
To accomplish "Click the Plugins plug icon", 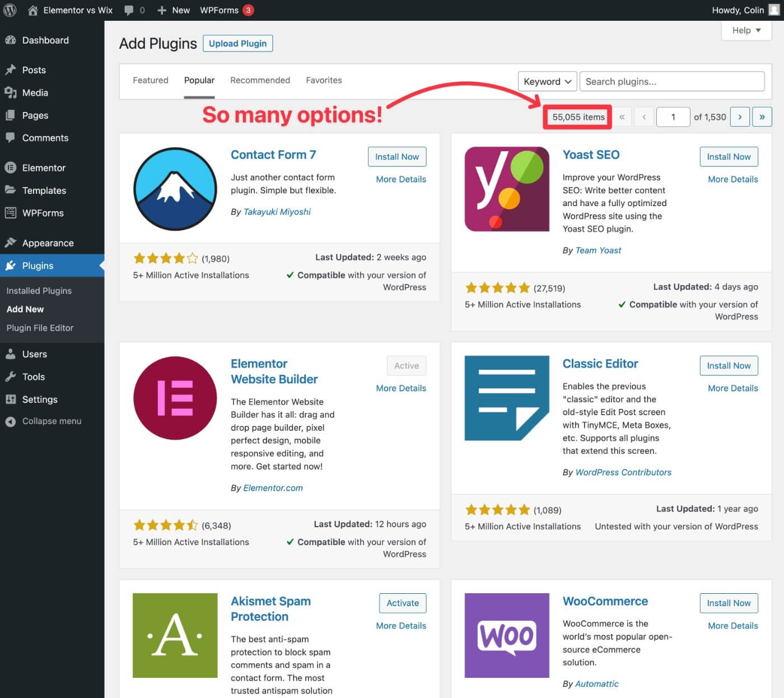I will [10, 266].
